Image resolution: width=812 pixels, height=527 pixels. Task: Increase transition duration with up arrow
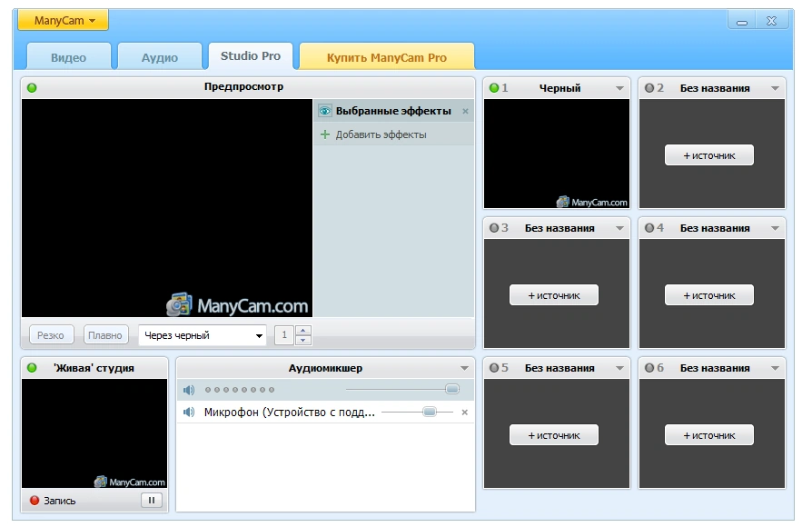303,330
